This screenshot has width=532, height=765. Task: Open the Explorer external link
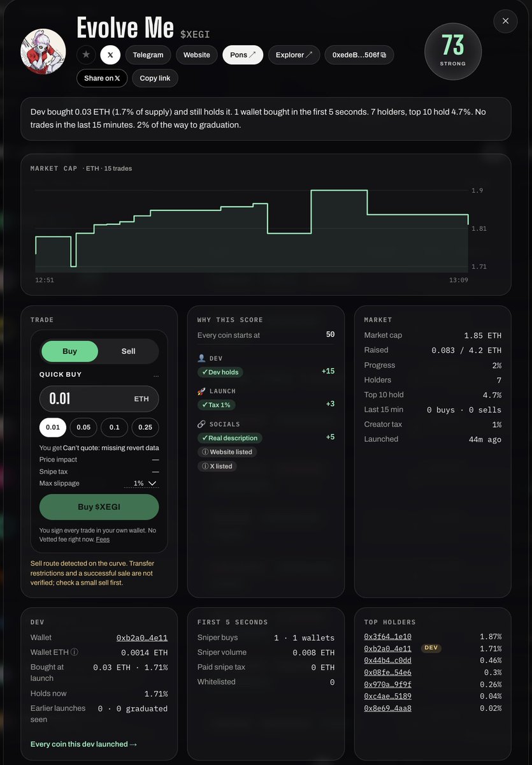tap(294, 55)
